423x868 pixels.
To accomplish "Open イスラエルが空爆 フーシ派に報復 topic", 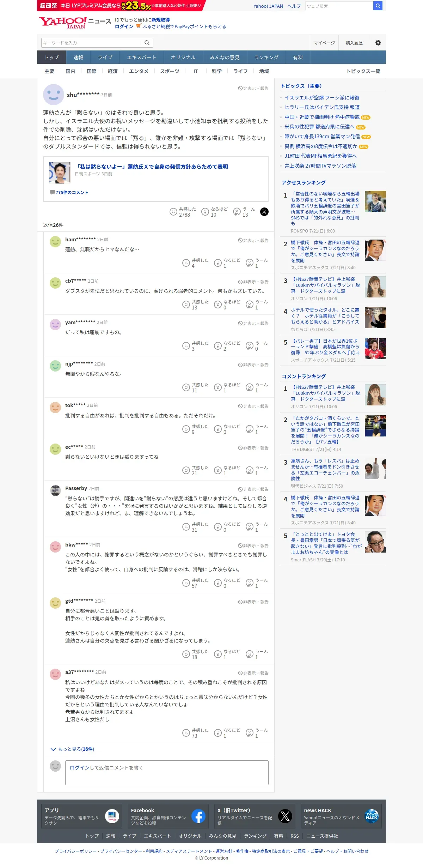I will [322, 98].
